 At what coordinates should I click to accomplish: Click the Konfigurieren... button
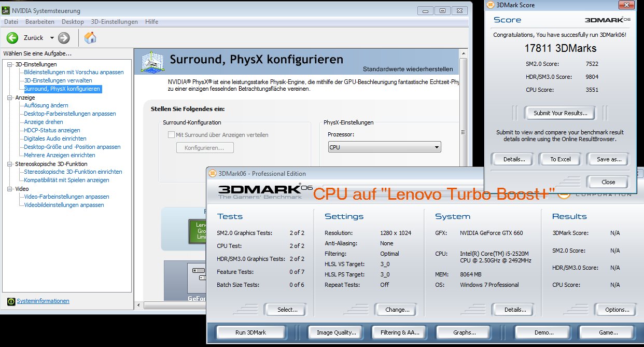click(x=205, y=148)
